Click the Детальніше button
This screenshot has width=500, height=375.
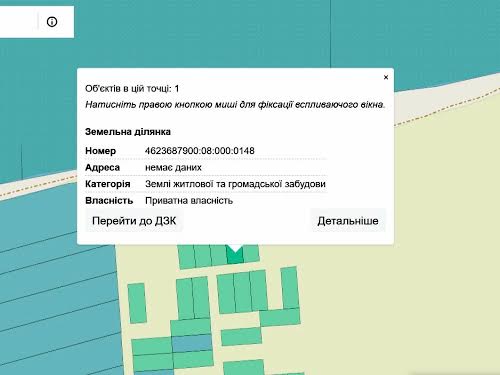pyautogui.click(x=348, y=221)
